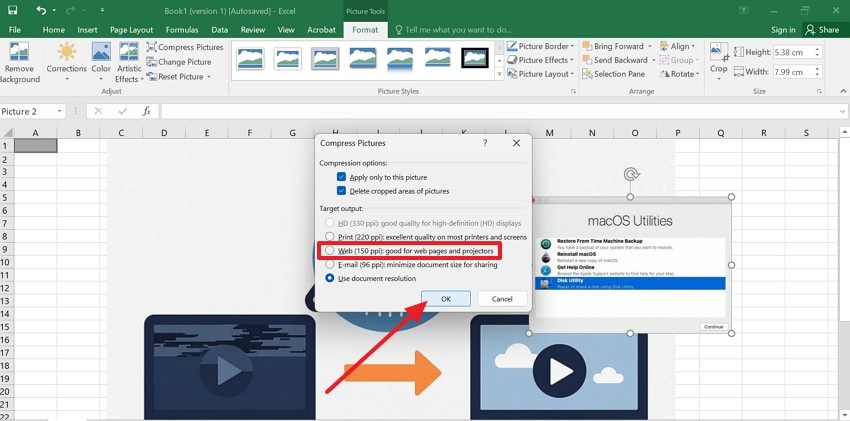Switch to the Home tab
850x421 pixels.
pyautogui.click(x=54, y=30)
